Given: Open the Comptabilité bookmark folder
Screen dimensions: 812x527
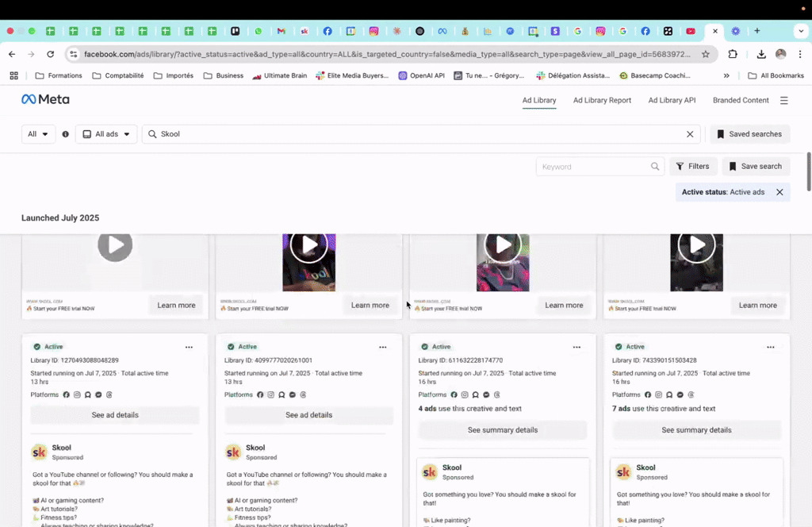Looking at the screenshot, I should (118, 75).
